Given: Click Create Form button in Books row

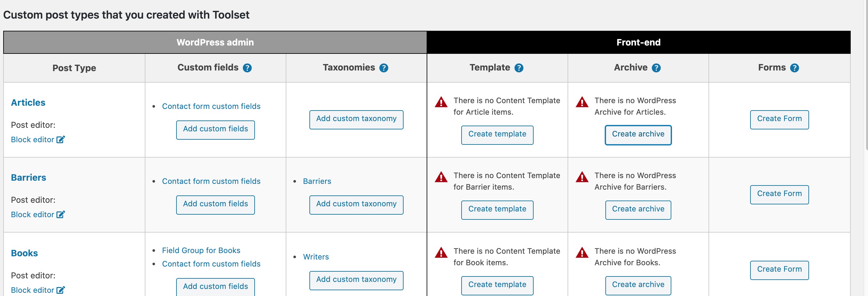Looking at the screenshot, I should [x=779, y=270].
